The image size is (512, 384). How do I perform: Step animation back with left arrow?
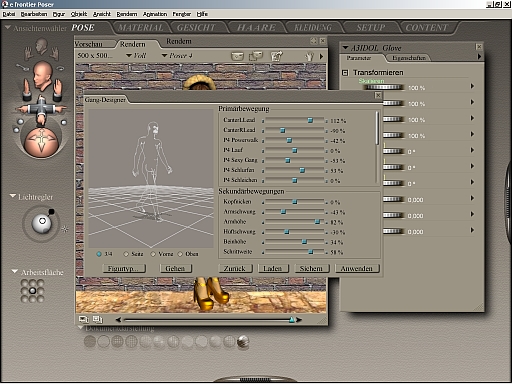[118, 320]
